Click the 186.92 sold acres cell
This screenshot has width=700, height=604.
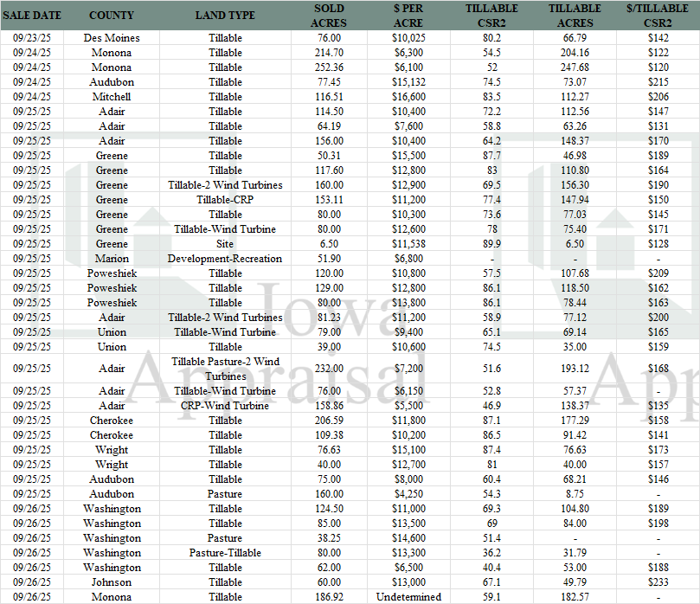coord(329,597)
